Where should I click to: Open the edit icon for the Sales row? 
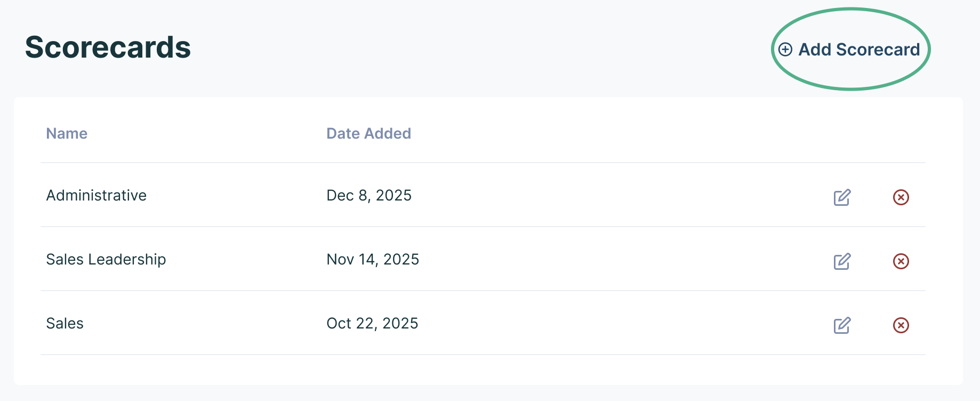[x=842, y=325]
